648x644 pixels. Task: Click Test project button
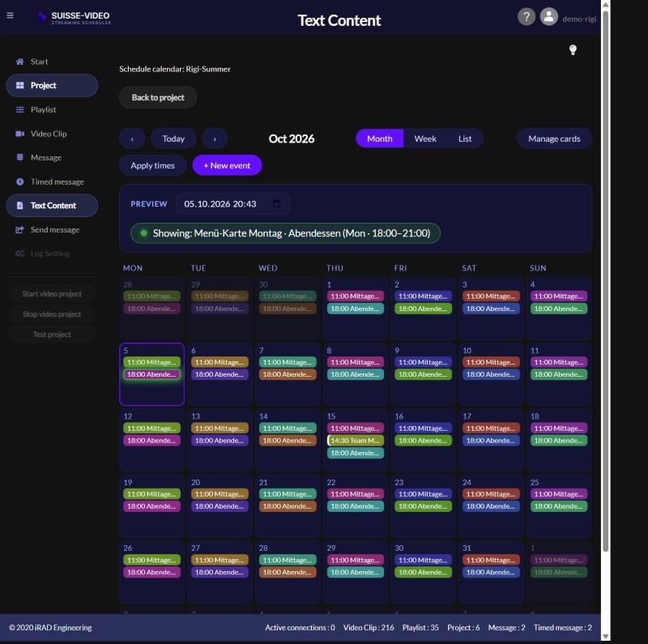coord(52,335)
